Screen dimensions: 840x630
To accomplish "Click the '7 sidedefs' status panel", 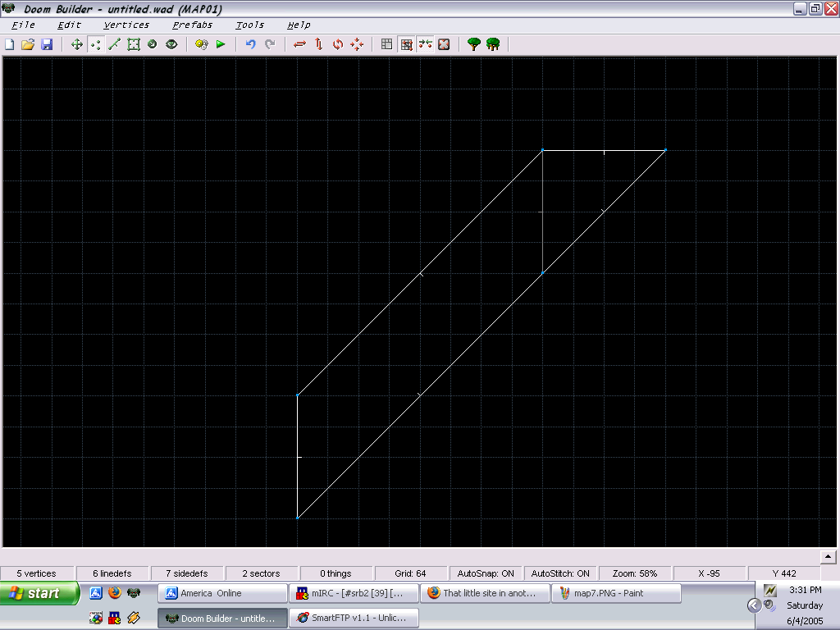I will 186,573.
